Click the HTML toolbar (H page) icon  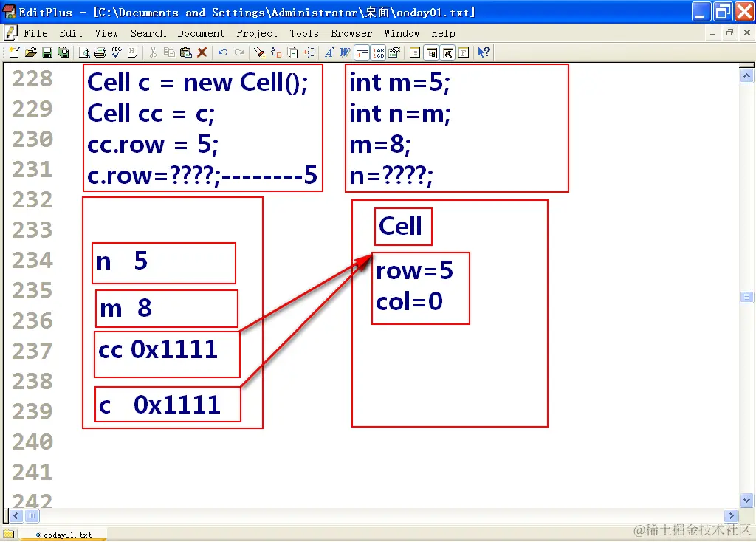click(133, 52)
